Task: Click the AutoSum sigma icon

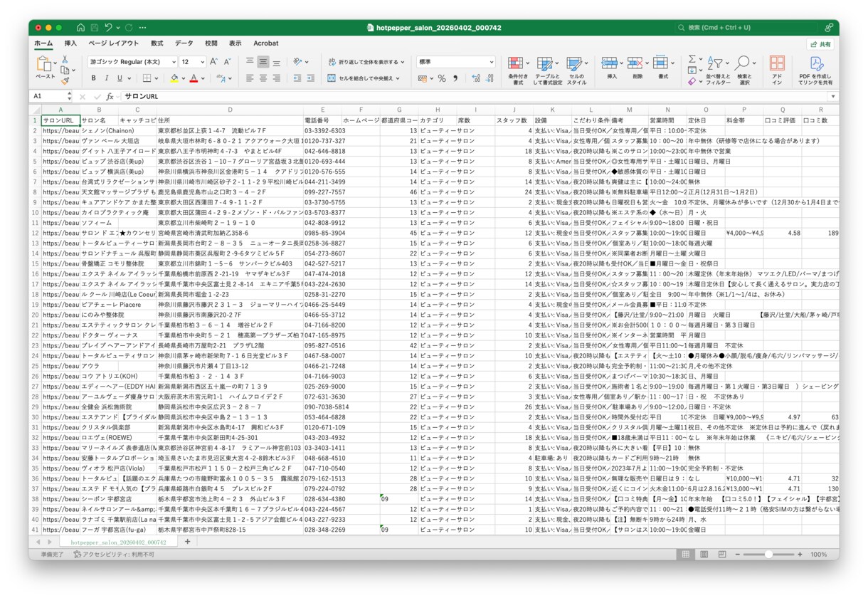Action: (x=692, y=59)
